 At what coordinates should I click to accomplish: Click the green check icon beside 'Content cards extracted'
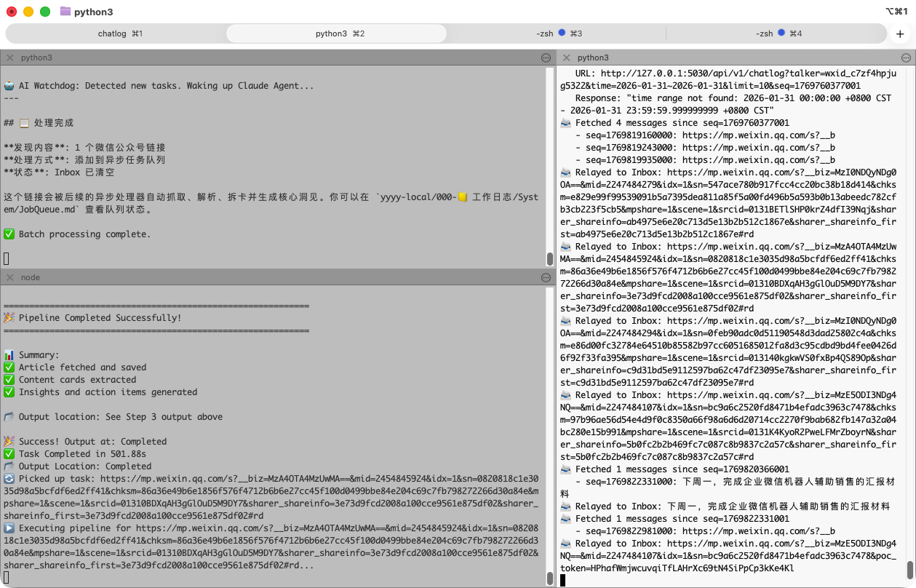pyautogui.click(x=9, y=380)
